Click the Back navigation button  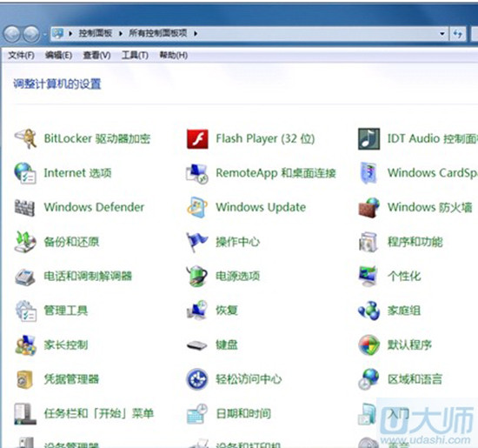pyautogui.click(x=12, y=34)
